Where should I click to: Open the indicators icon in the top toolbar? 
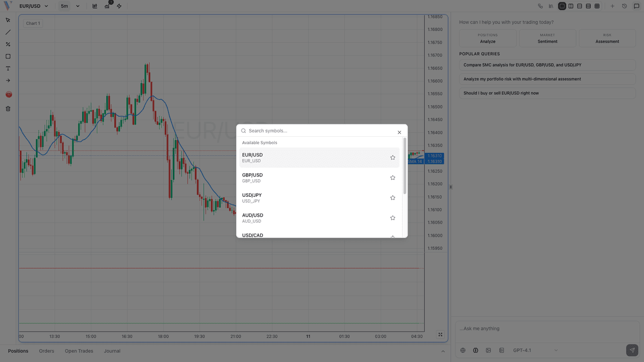(94, 6)
